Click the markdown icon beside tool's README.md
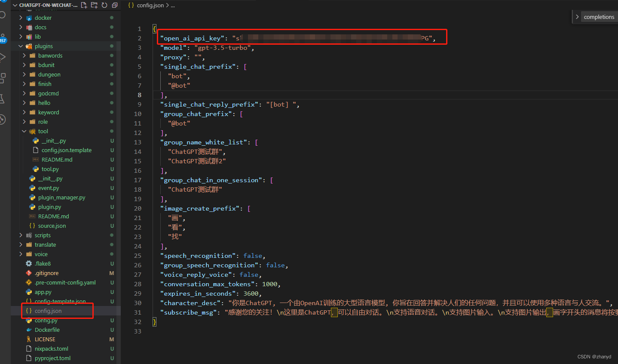The image size is (618, 364). pos(36,159)
